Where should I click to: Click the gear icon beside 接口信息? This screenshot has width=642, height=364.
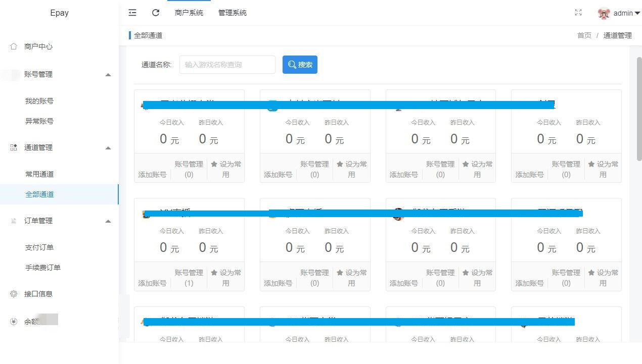coord(14,294)
